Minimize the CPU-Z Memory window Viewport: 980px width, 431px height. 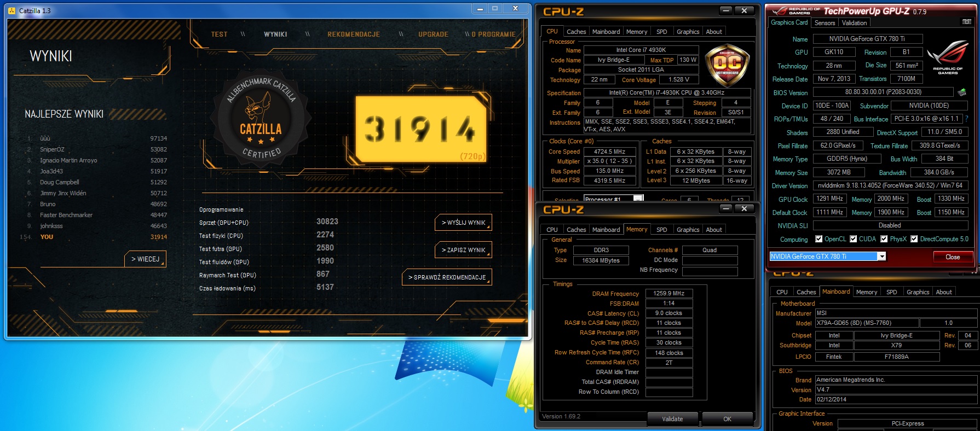(726, 208)
